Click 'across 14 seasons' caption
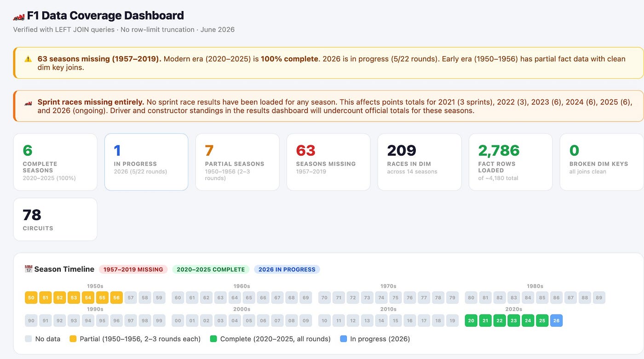The width and height of the screenshot is (644, 359). pos(412,172)
